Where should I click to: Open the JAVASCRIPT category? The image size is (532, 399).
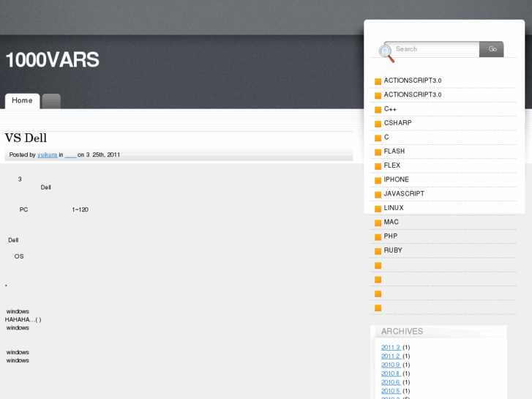coord(404,194)
